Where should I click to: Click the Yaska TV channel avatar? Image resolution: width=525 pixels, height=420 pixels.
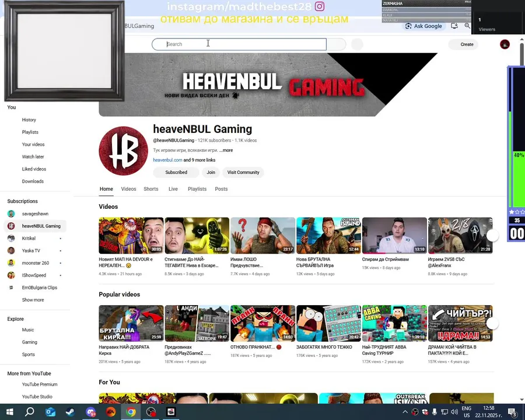[11, 250]
